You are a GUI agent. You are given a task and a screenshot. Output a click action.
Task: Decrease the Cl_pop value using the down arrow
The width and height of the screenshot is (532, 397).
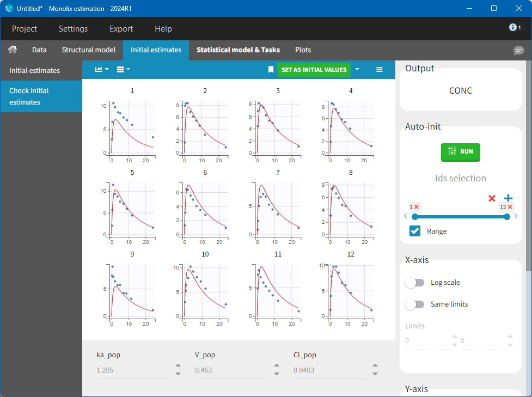(375, 374)
